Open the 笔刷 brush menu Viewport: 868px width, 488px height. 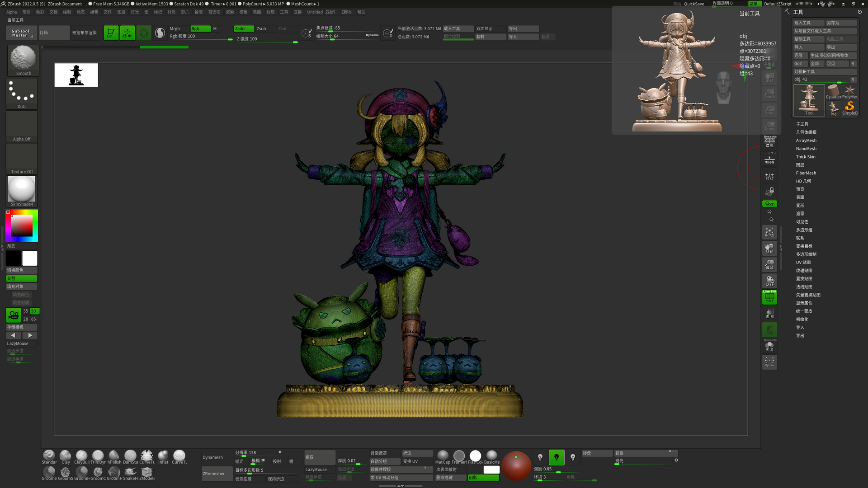click(x=26, y=12)
